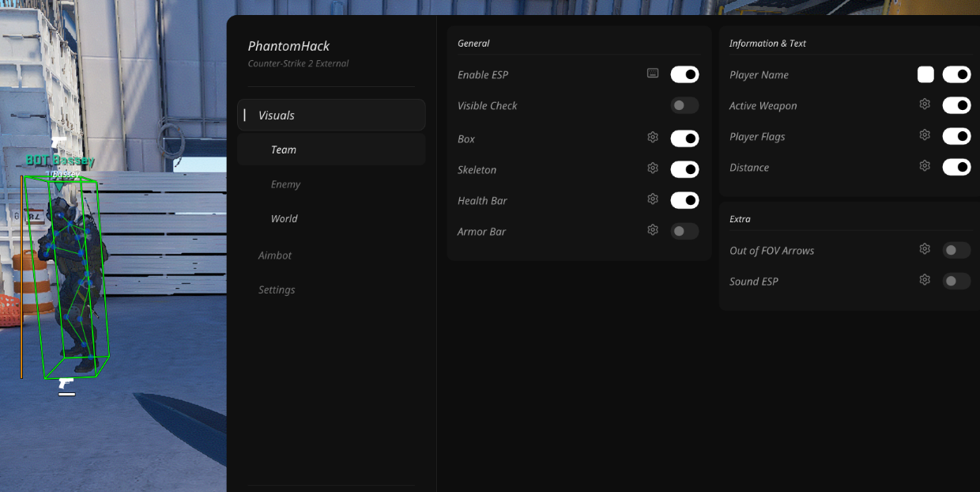Image resolution: width=980 pixels, height=492 pixels.
Task: Toggle the Player Name switch
Action: point(956,74)
